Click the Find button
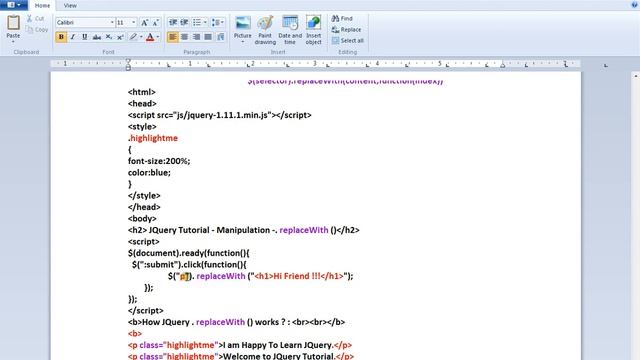 342,18
